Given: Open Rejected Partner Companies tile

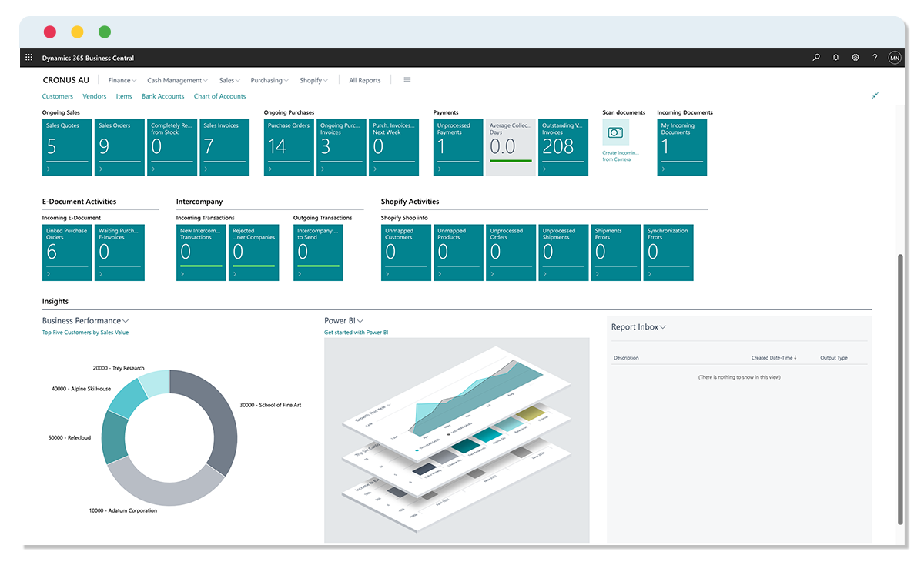Looking at the screenshot, I should point(253,253).
